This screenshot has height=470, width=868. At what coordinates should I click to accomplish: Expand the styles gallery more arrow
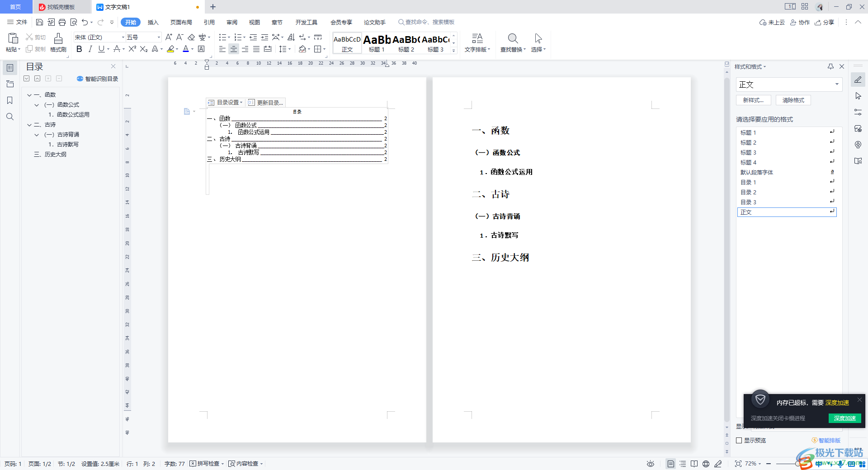[454, 50]
